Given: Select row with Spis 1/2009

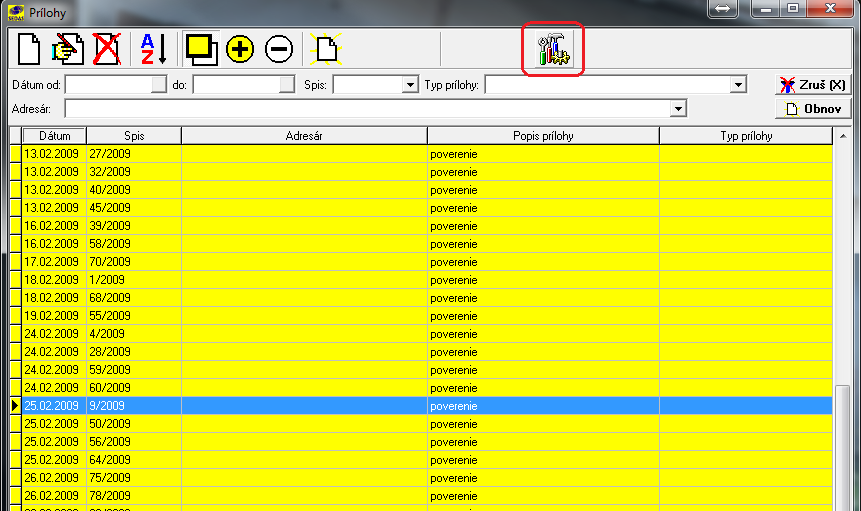Looking at the screenshot, I should [x=421, y=280].
